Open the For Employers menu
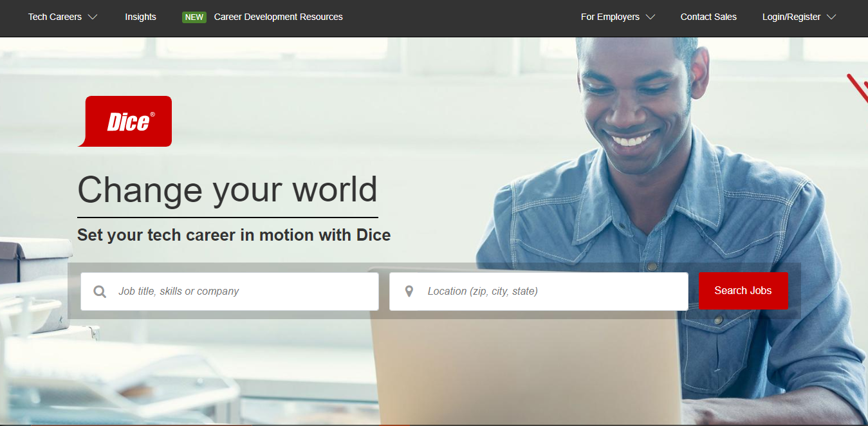 pos(609,17)
